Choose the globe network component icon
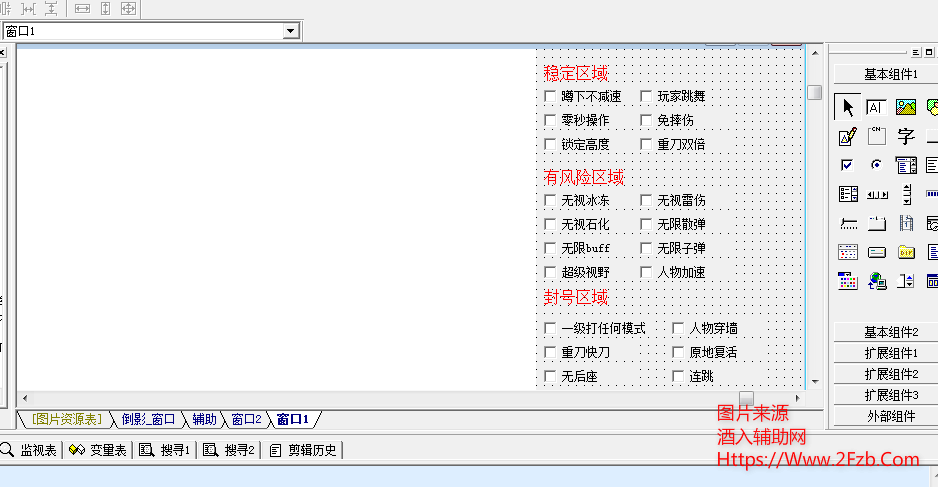The width and height of the screenshot is (938, 487). 877,281
